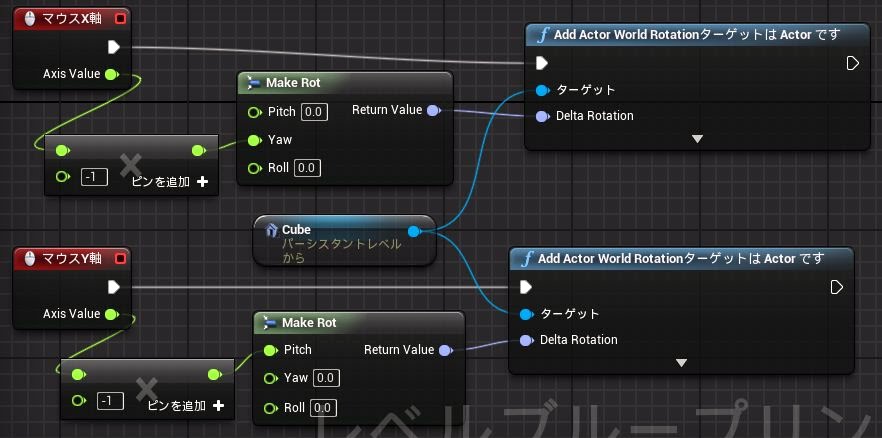
Task: Select the lower Add Actor World Rotation title bar
Action: pyautogui.click(x=680, y=259)
